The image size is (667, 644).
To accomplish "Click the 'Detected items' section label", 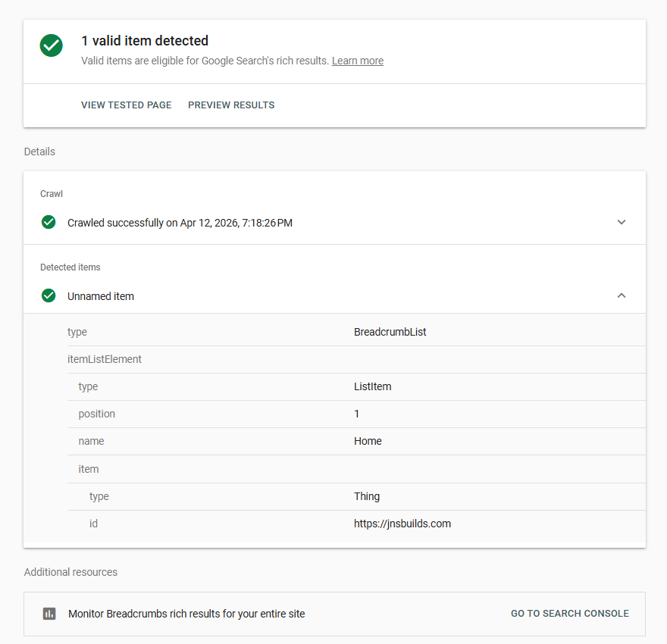I will tap(70, 267).
